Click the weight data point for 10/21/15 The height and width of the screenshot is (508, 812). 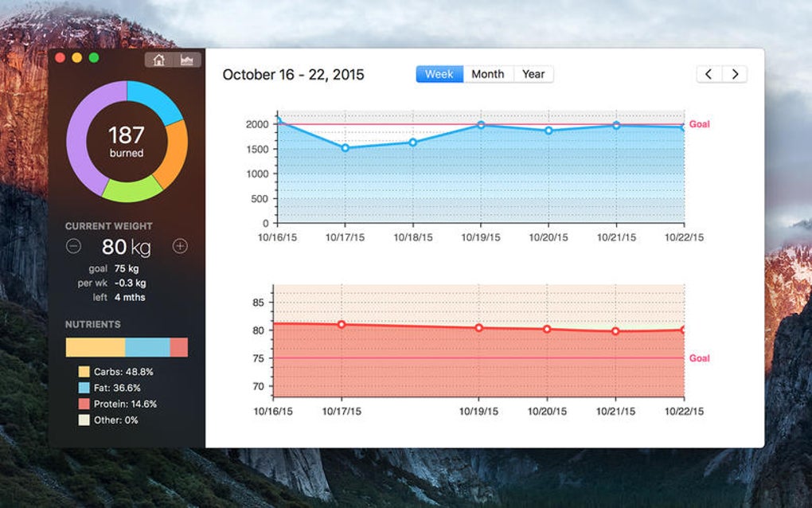[615, 331]
